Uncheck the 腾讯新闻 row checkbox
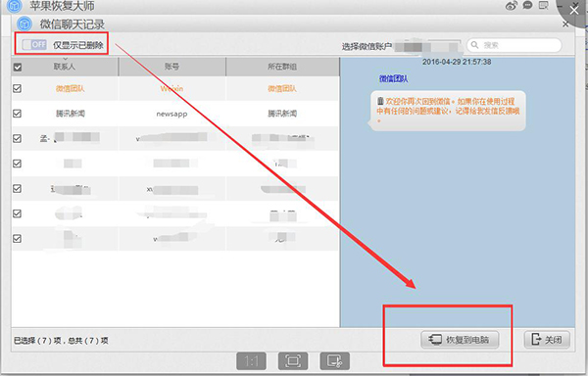 [x=18, y=114]
